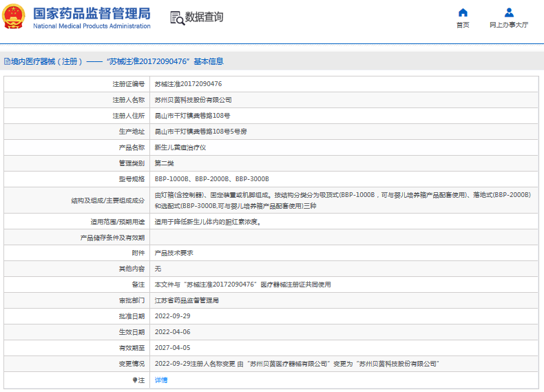
Task: Go to 首页 home link
Action: pyautogui.click(x=463, y=25)
